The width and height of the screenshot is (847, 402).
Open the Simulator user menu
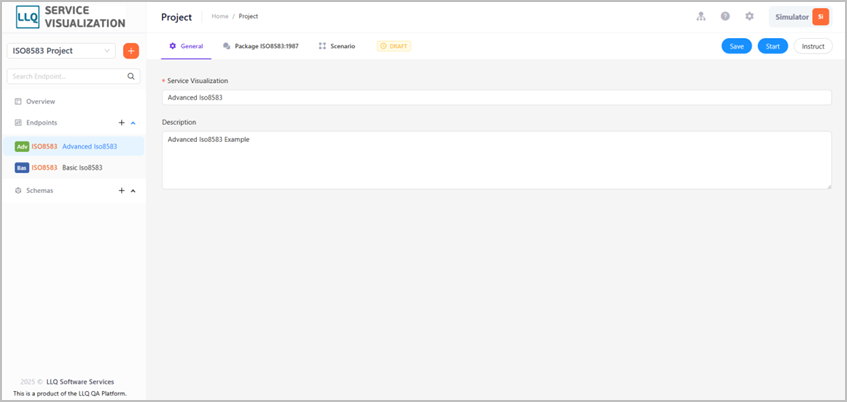tap(801, 17)
